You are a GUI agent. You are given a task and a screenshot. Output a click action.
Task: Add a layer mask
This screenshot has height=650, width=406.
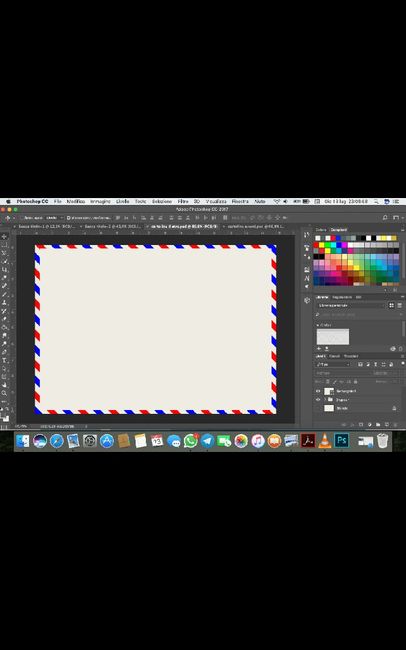[x=361, y=424]
